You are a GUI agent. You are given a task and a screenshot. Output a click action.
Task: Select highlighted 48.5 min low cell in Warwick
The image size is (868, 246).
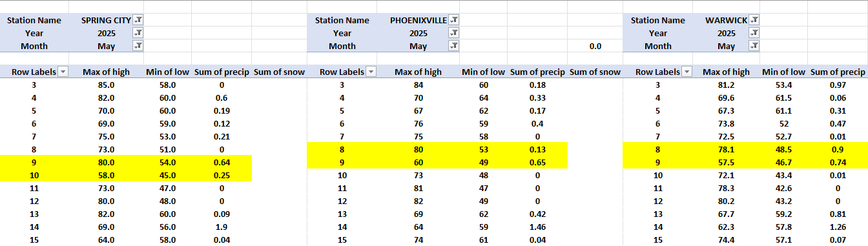point(784,149)
